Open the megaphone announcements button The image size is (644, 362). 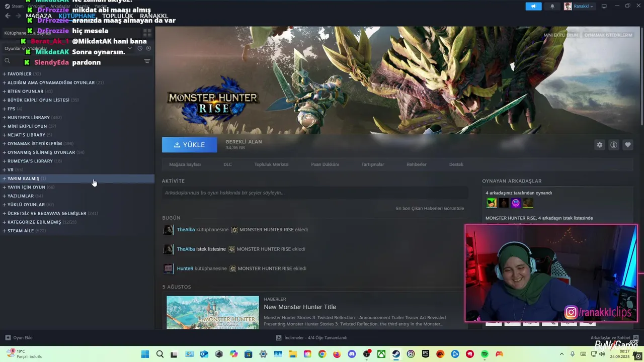click(534, 6)
